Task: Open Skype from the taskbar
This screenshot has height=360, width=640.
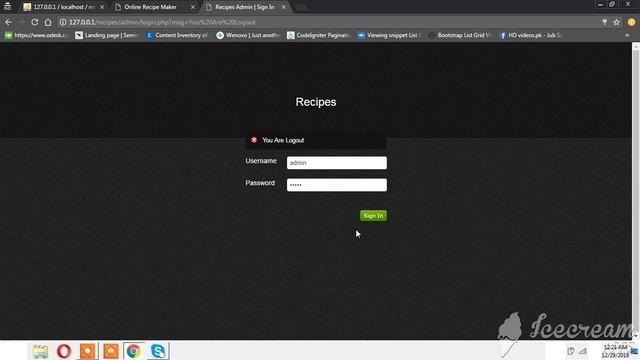Action: click(x=158, y=351)
